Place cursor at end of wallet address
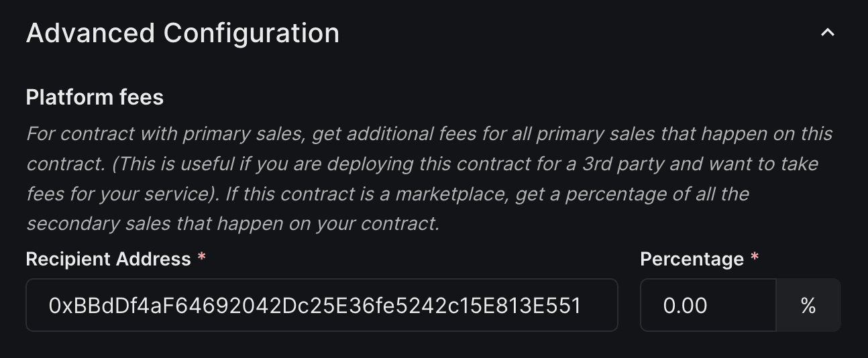 (581, 306)
